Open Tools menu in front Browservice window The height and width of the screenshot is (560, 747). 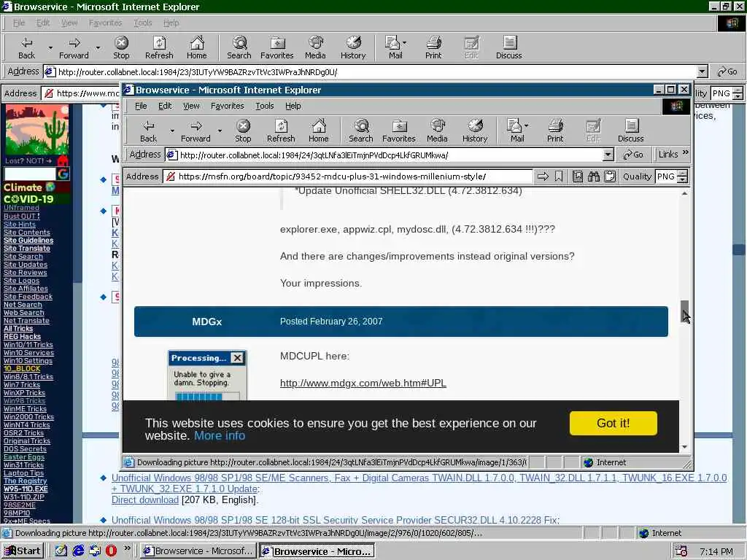264,106
